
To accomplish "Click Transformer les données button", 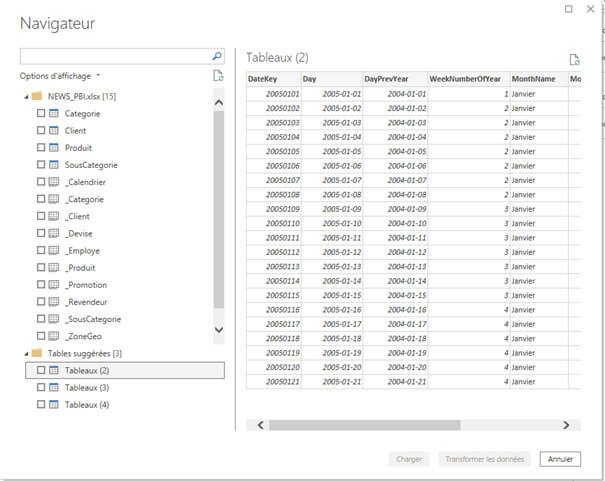I will click(484, 459).
